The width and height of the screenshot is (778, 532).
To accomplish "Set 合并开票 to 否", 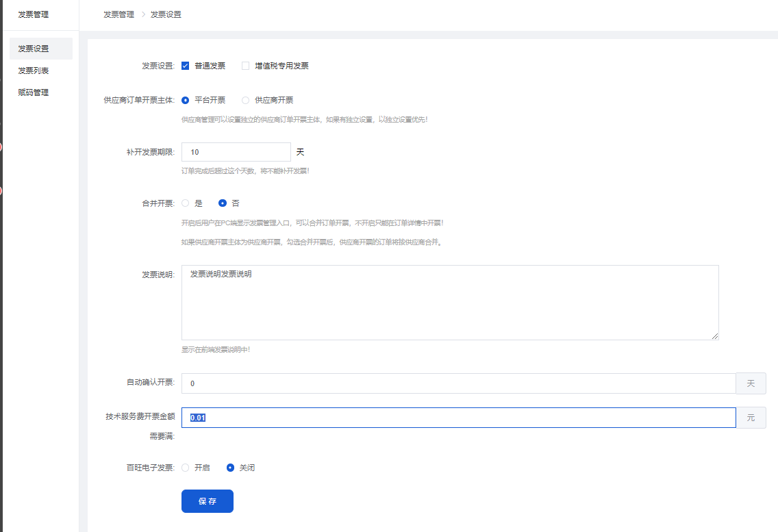I will (x=222, y=203).
